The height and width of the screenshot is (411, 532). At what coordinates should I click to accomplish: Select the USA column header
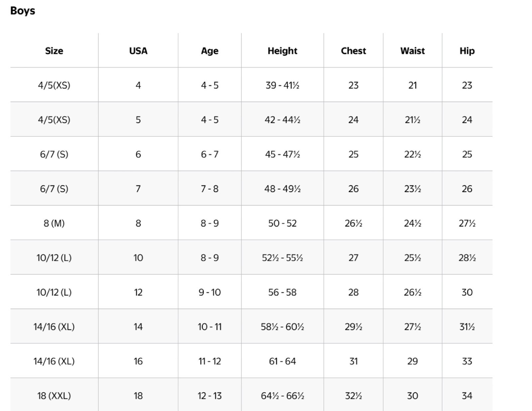click(138, 51)
